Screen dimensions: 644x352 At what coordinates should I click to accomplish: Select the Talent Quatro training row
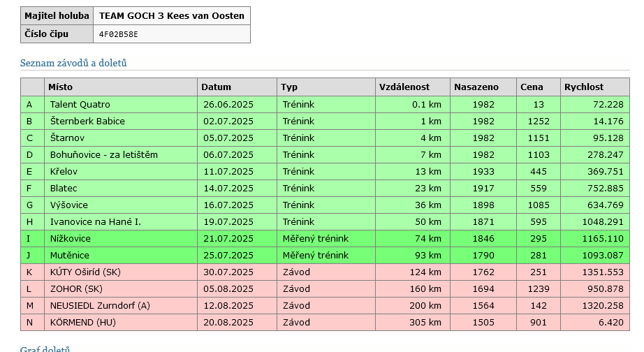tap(80, 105)
